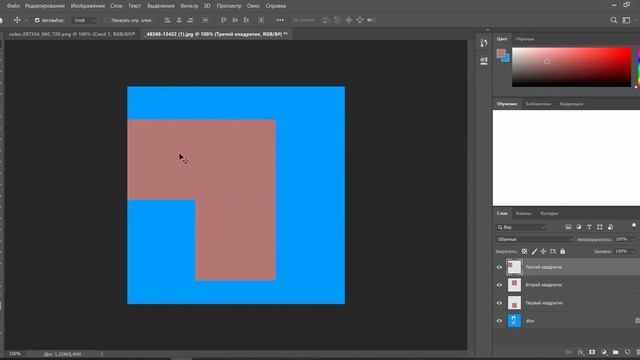Filter layers by type layers icon
The width and height of the screenshot is (640, 360).
589,227
